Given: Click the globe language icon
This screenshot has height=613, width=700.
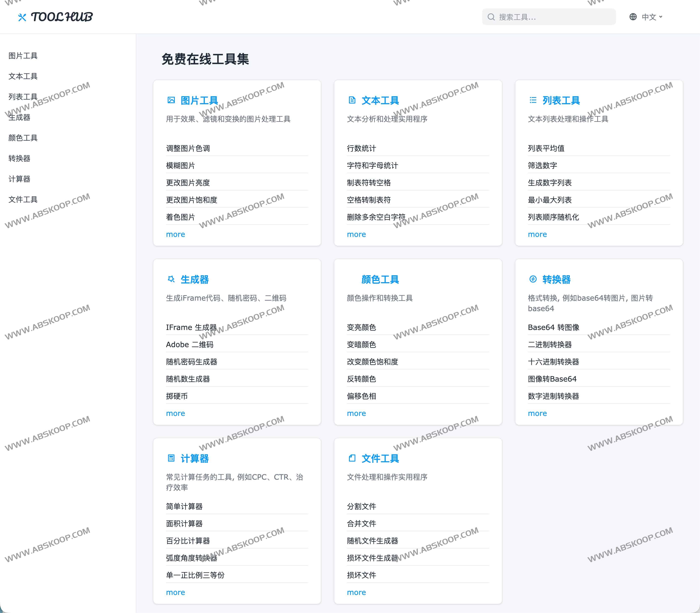Looking at the screenshot, I should 633,17.
